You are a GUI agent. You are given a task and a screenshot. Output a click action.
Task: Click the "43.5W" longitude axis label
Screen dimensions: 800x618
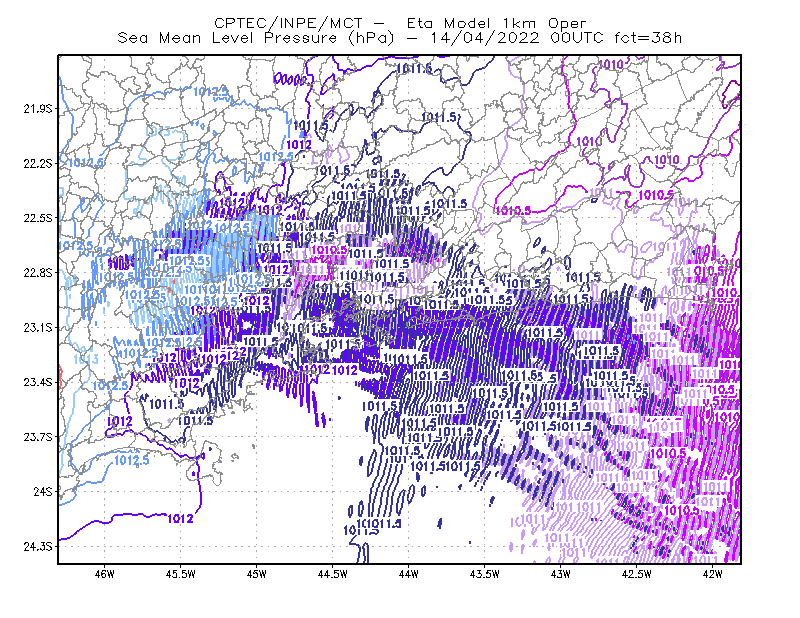coord(485,574)
